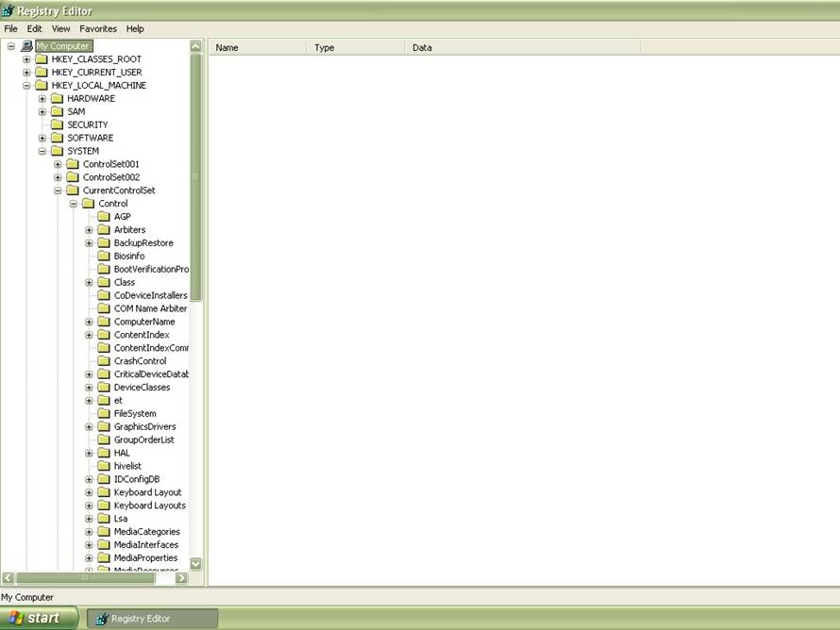Open the Favorites menu
Viewport: 840px width, 630px height.
[x=98, y=29]
